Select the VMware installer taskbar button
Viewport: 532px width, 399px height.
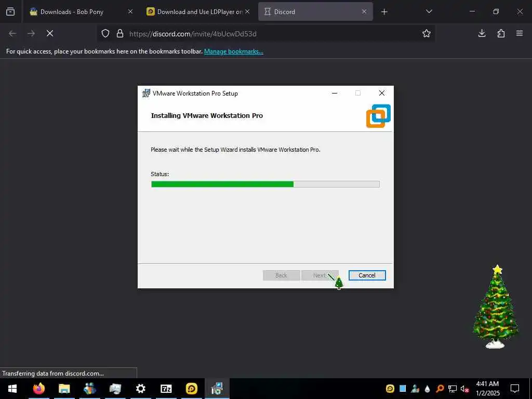click(217, 389)
